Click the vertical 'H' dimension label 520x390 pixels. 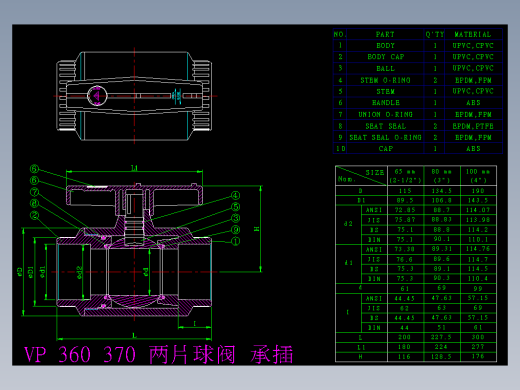click(x=256, y=229)
